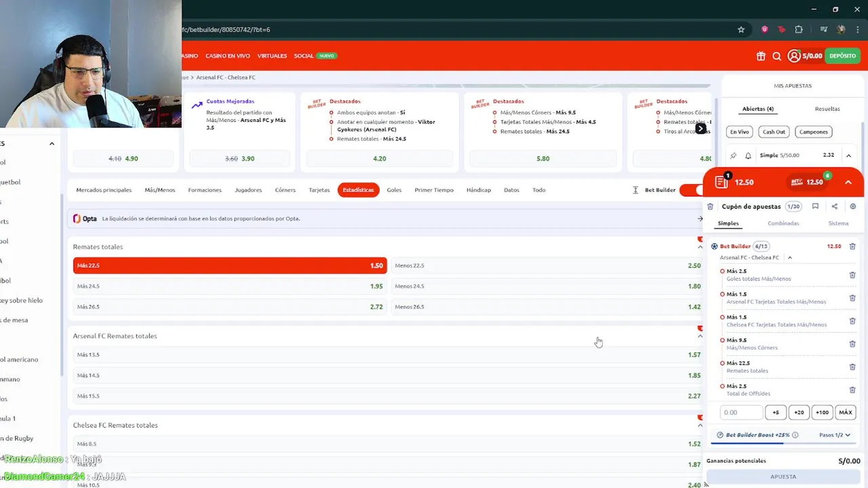Delete the whole Bet Builder 12.50 bet

point(852,247)
